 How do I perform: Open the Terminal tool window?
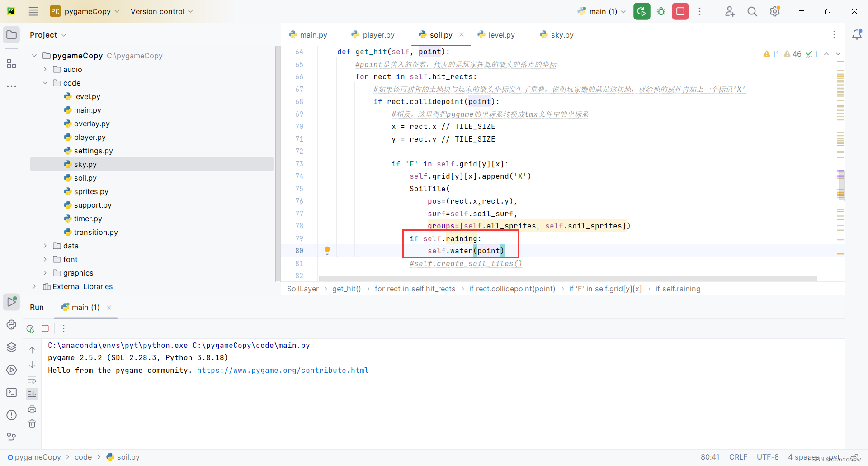[x=11, y=392]
